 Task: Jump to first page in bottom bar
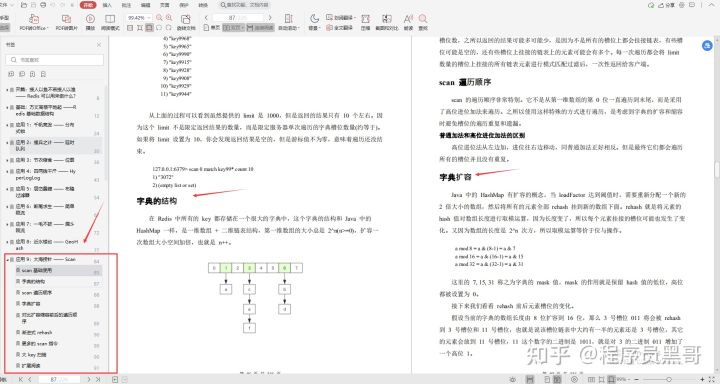pos(21,379)
